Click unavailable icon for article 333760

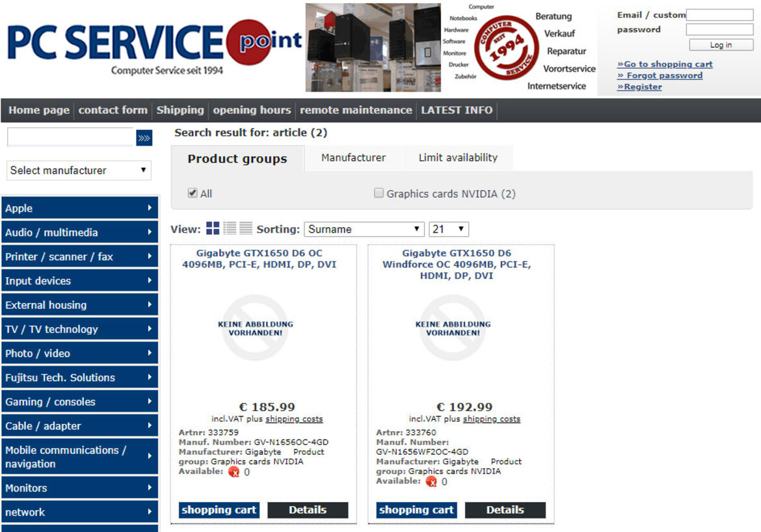point(431,481)
